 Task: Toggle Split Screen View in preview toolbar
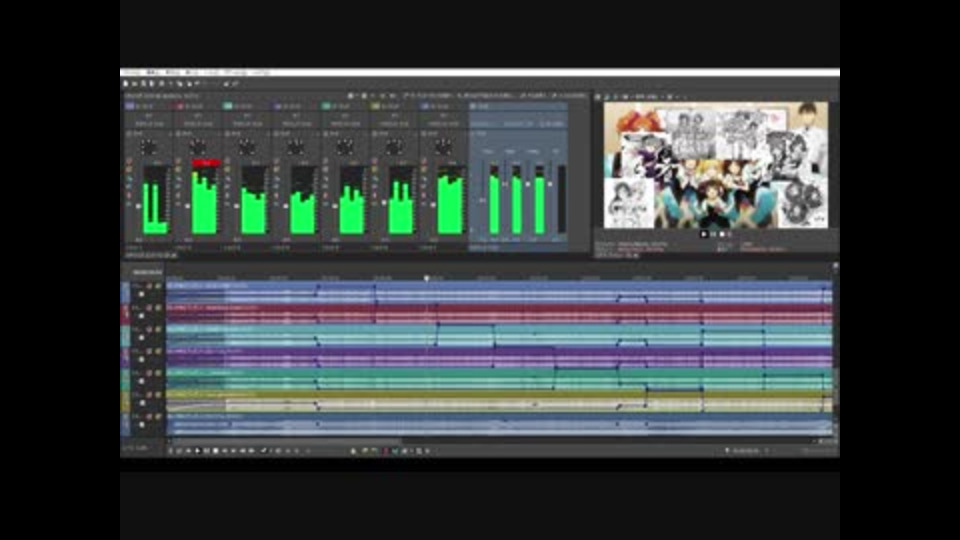[625, 97]
